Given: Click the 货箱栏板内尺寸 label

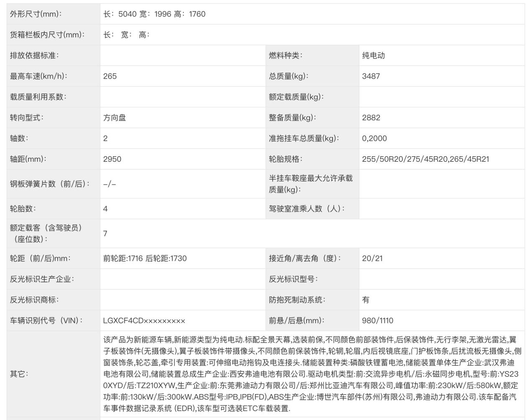Looking at the screenshot, I should (47, 35).
